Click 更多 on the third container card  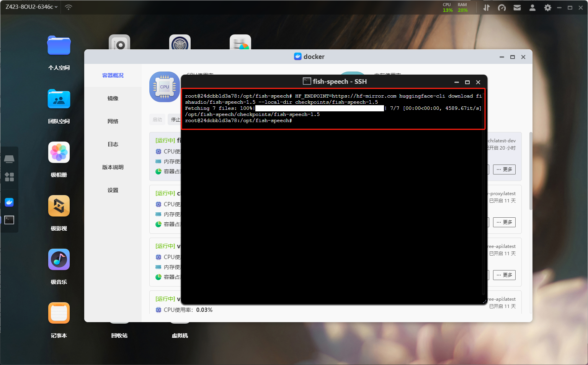pyautogui.click(x=504, y=275)
